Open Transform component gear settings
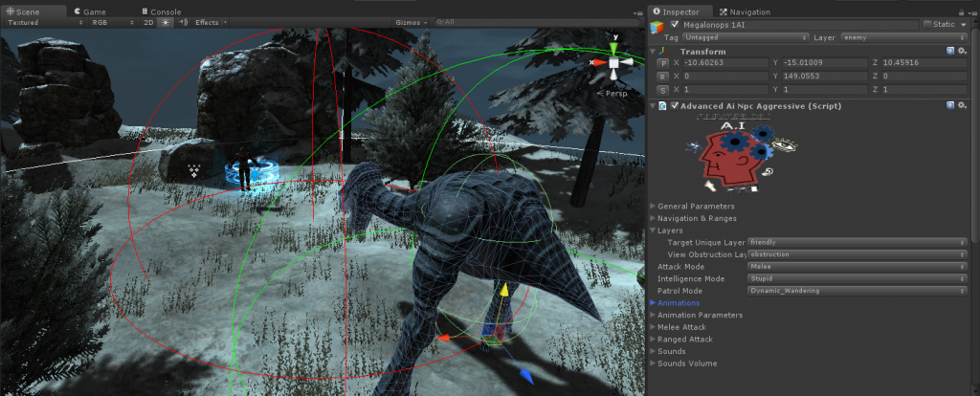 tap(962, 51)
